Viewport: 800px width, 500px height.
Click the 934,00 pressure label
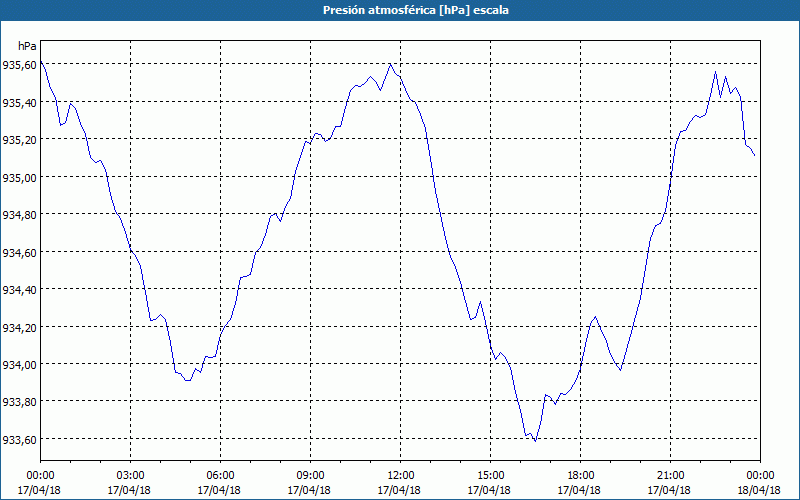(x=20, y=365)
